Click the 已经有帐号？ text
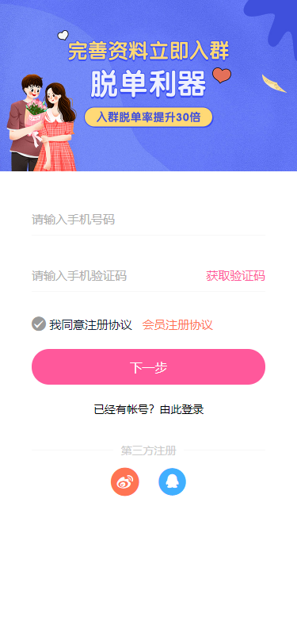Image resolution: width=297 pixels, height=644 pixels. pos(127,409)
